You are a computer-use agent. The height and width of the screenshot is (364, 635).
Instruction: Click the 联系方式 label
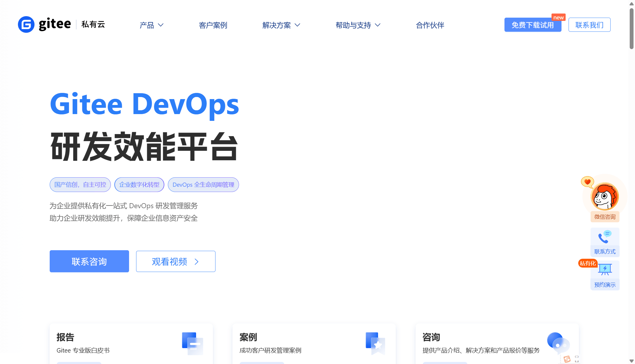coord(605,251)
